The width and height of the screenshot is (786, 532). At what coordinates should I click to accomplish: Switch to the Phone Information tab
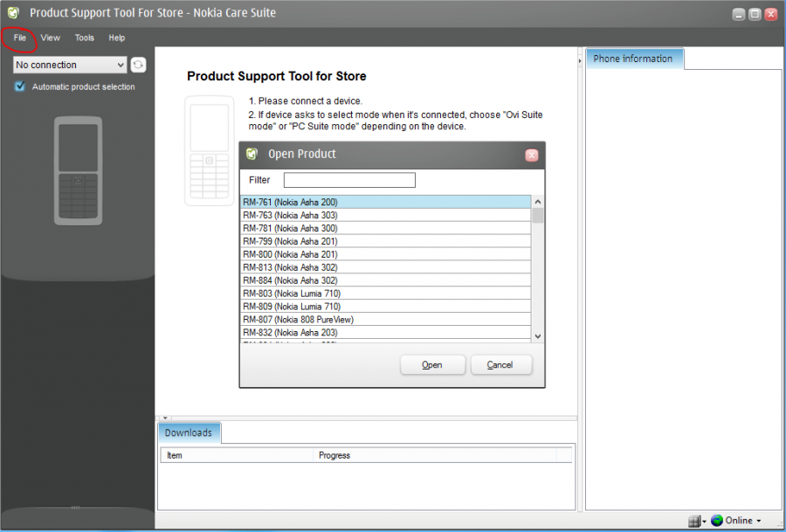point(635,58)
